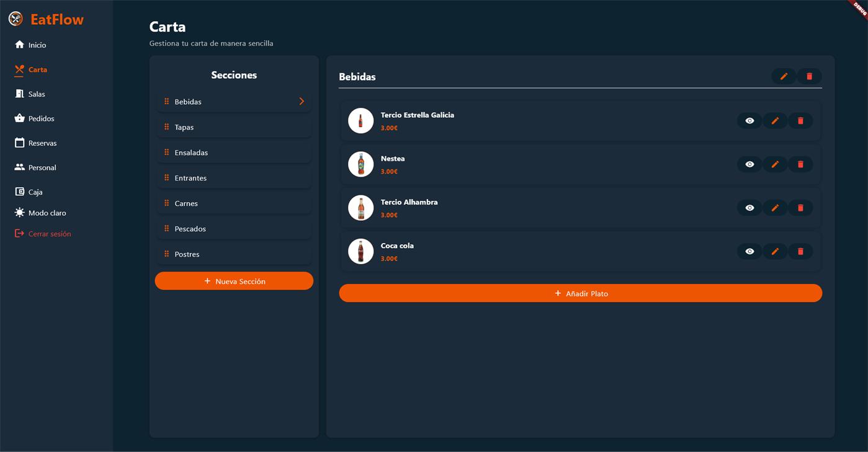868x452 pixels.
Task: Click the Añadir Plato button
Action: (580, 293)
